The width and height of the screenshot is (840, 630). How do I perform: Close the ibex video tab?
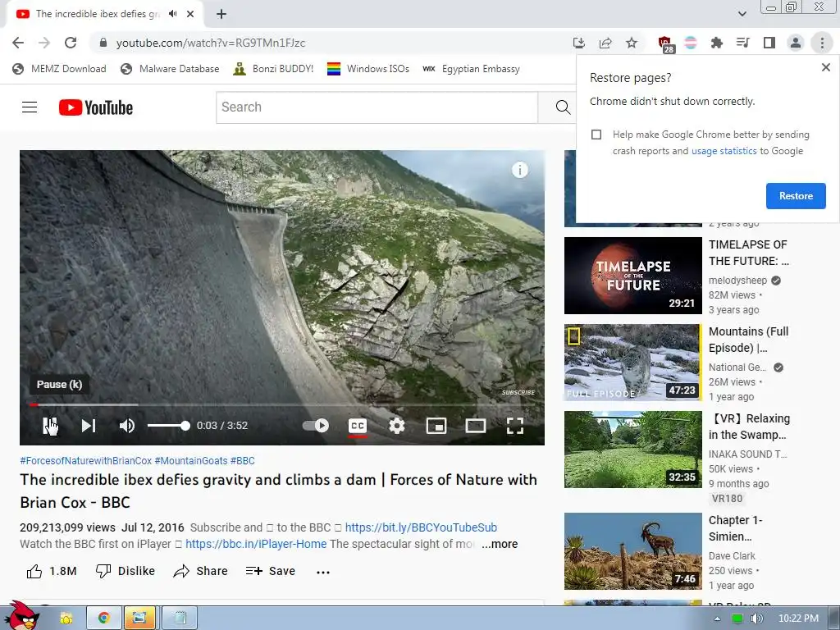pos(190,14)
